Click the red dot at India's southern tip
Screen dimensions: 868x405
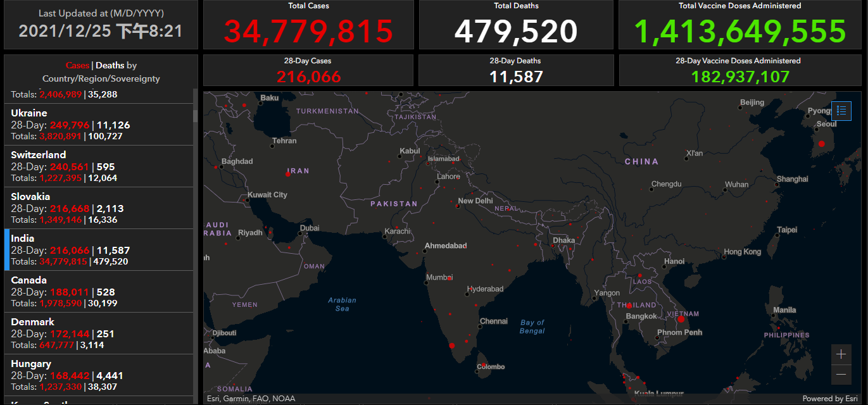coord(452,346)
